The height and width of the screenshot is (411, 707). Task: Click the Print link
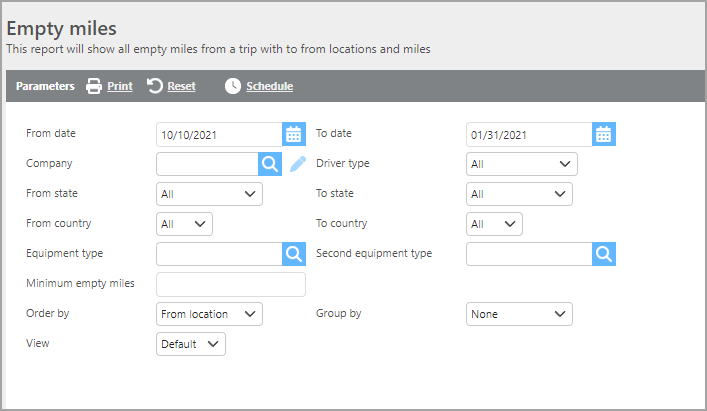pos(120,86)
